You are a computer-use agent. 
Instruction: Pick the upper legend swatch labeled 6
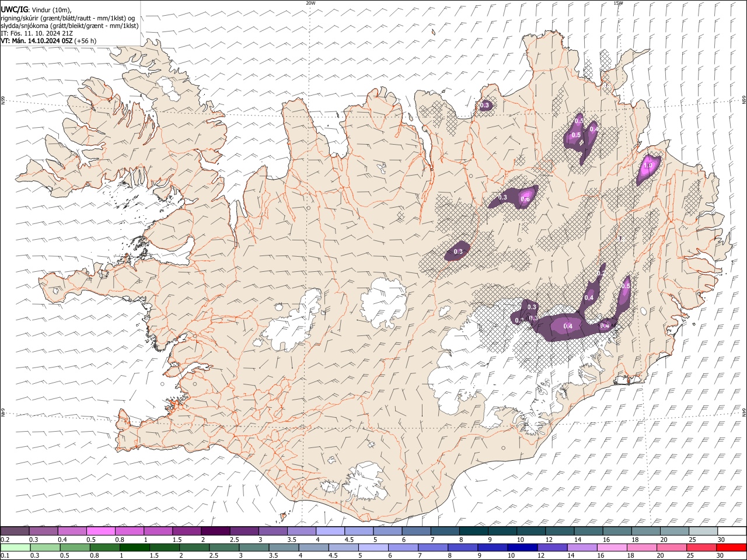pyautogui.click(x=416, y=531)
